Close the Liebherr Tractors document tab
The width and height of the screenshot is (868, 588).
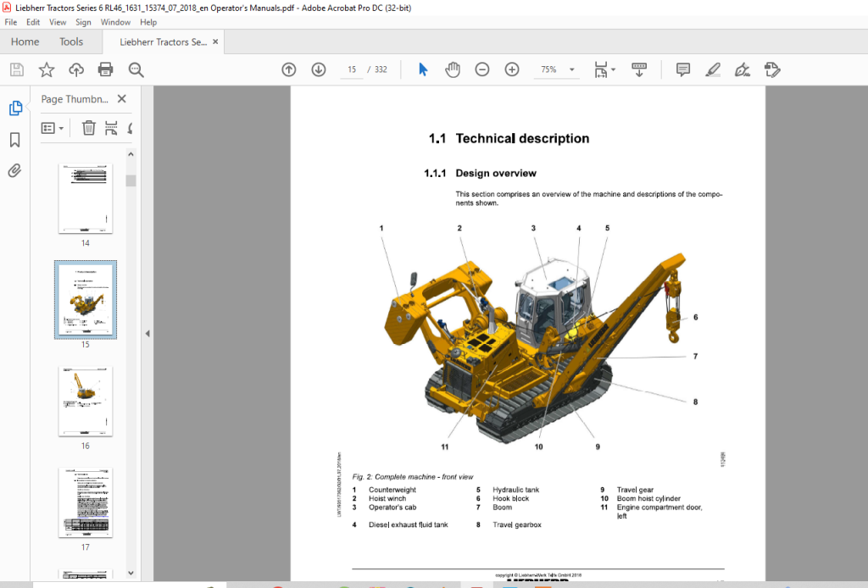[215, 42]
